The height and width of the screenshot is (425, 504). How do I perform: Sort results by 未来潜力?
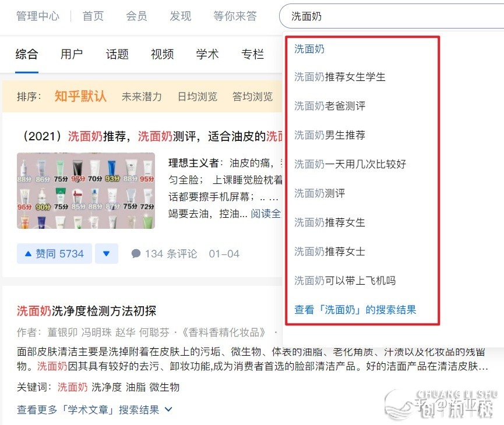tap(142, 97)
